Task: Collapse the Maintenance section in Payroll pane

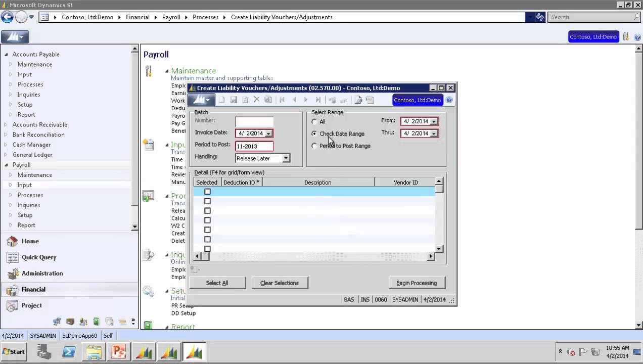Action: click(x=167, y=71)
